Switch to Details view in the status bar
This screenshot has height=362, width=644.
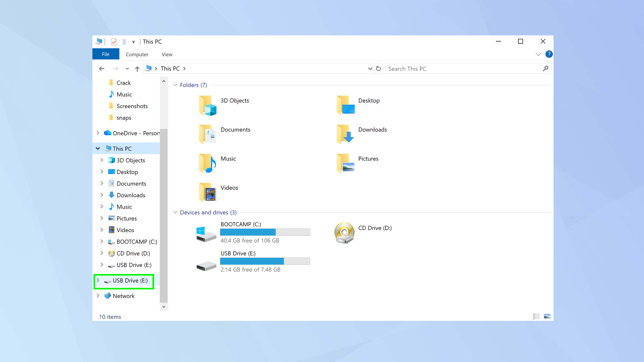tap(536, 316)
